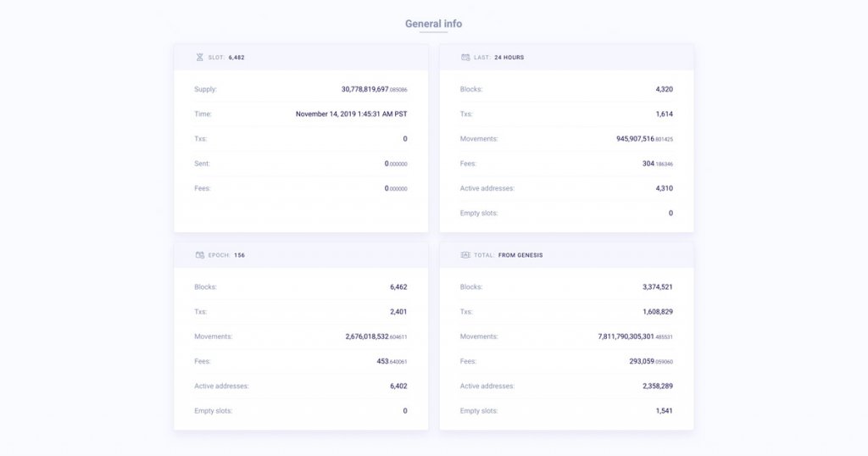Click the Active addresses value 4,310
The height and width of the screenshot is (456, 868).
click(664, 188)
